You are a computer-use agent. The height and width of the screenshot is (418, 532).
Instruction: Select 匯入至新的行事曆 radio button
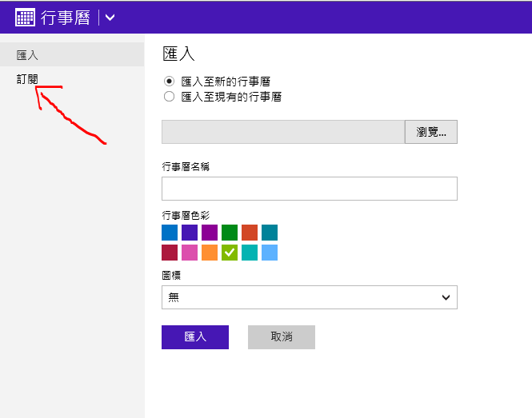pos(169,82)
